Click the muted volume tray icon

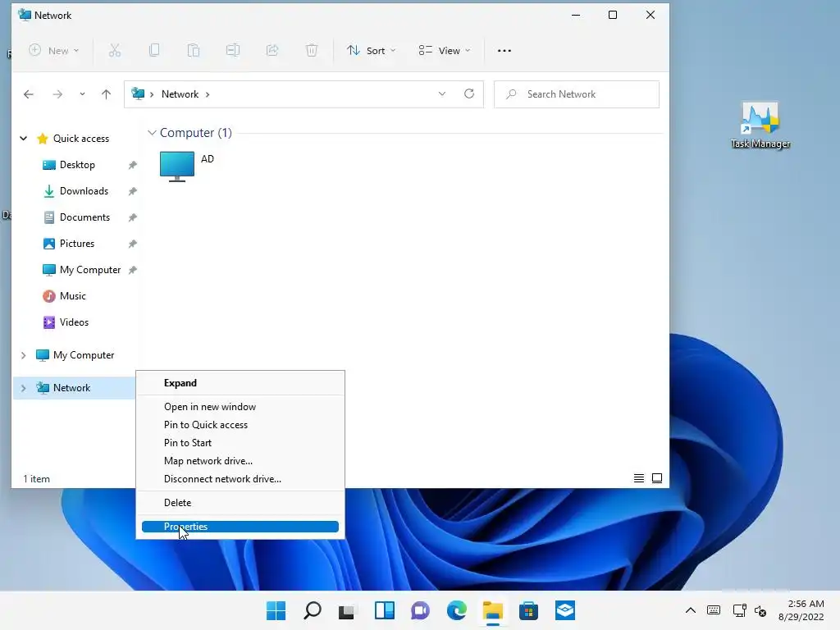coord(760,610)
